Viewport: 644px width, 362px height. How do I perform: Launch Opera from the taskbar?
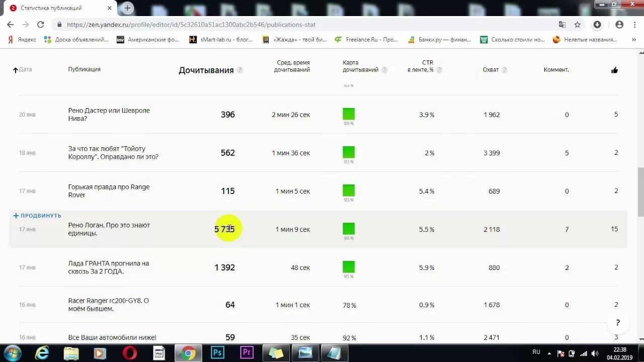[129, 353]
